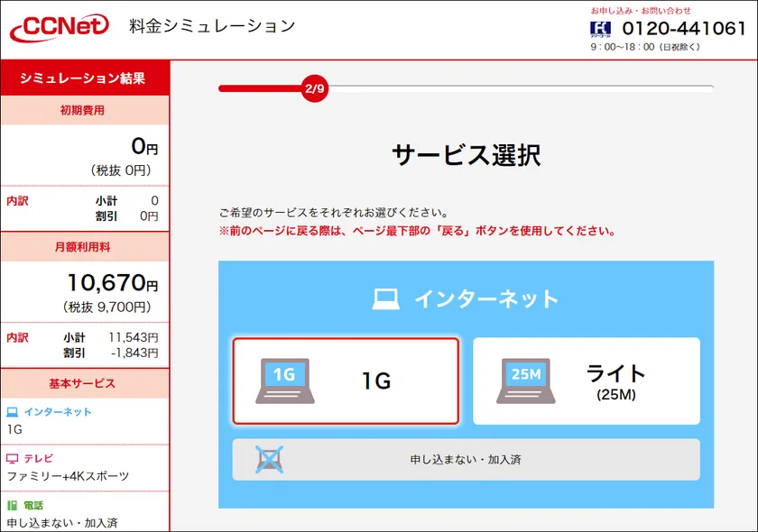Click the sidebar 1G selected service text
Viewport: 758px width, 532px height.
14,429
